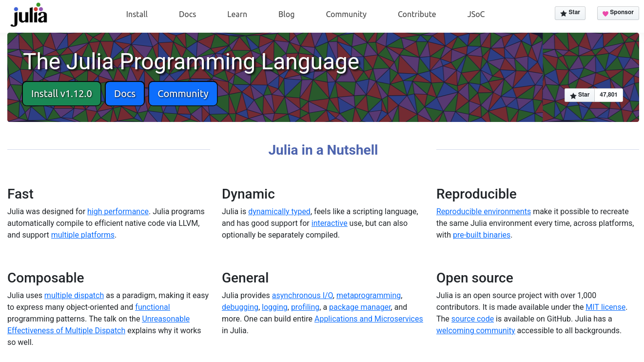644x362 pixels.
Task: Click the Star button in the banner
Action: tap(580, 95)
